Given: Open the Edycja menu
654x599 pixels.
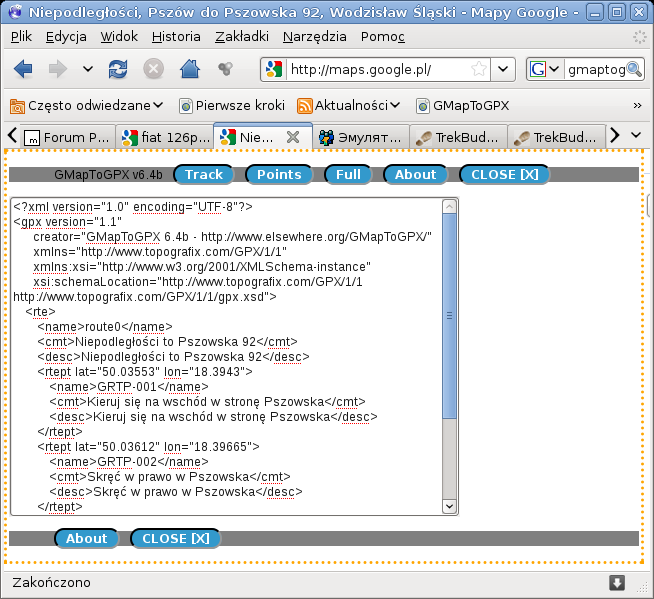Looking at the screenshot, I should click(x=66, y=37).
